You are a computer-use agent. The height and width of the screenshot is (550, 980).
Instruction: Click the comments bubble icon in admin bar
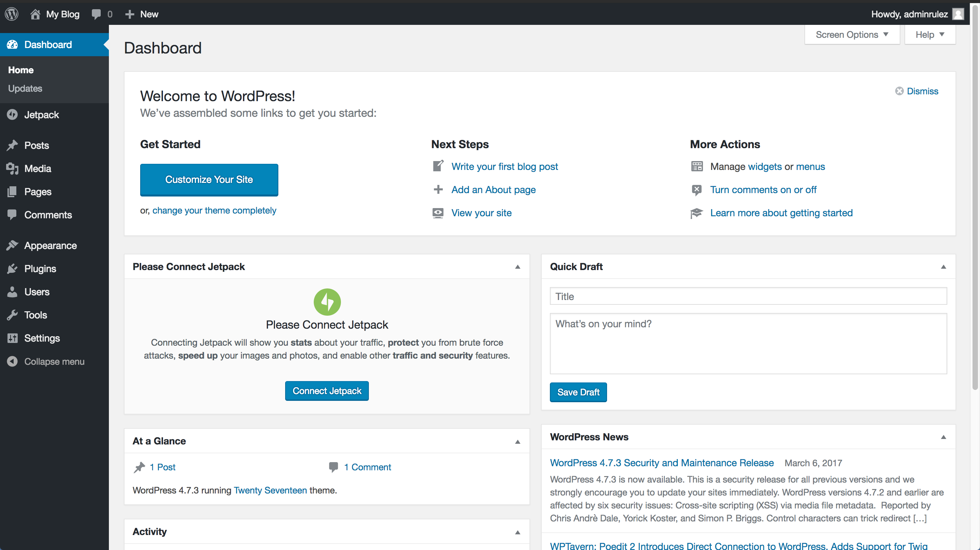(96, 14)
